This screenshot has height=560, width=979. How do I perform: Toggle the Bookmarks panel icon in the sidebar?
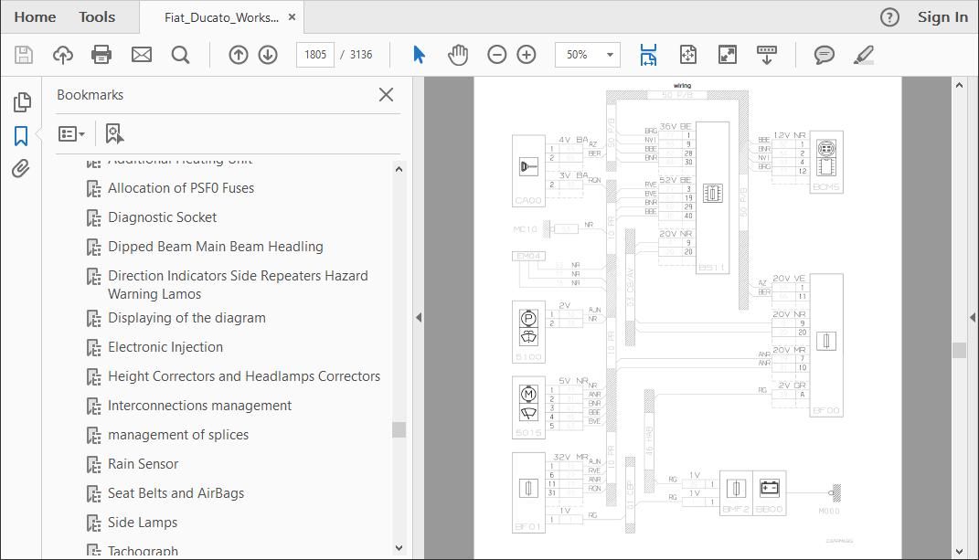[x=21, y=135]
